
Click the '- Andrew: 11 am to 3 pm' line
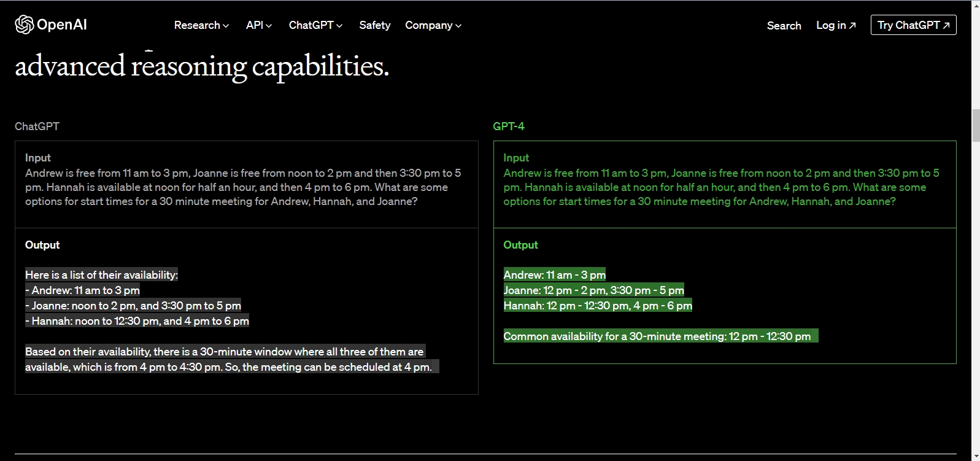pos(83,290)
